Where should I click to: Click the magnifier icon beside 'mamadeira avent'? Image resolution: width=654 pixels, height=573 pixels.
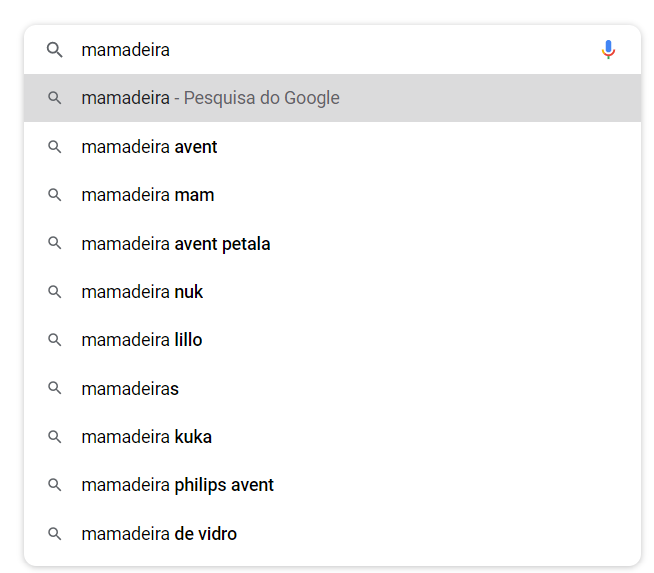tap(55, 147)
